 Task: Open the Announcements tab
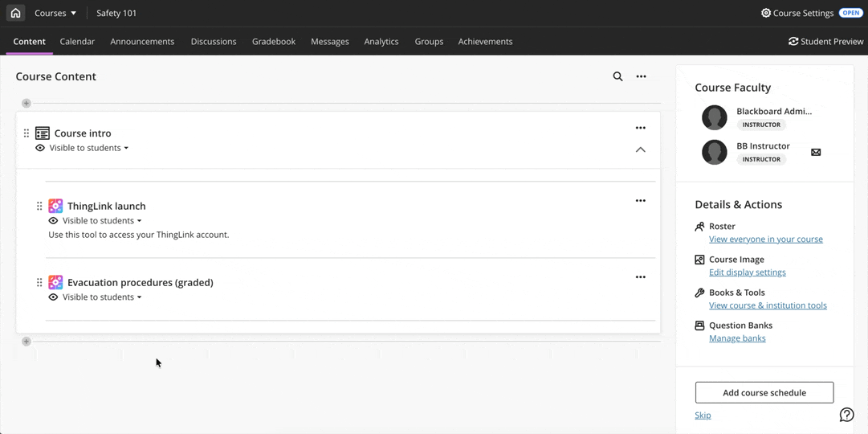[x=142, y=42]
